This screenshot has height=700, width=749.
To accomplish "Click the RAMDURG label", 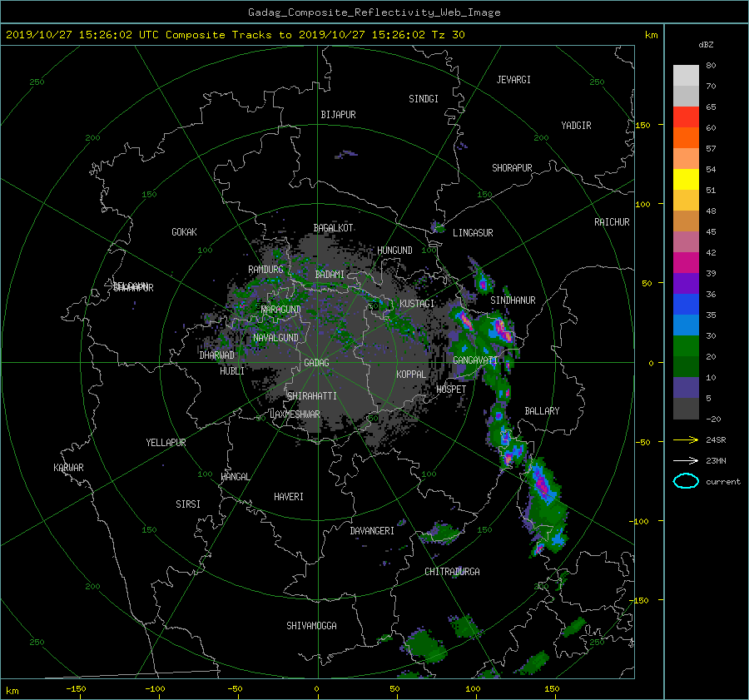I will click(265, 270).
